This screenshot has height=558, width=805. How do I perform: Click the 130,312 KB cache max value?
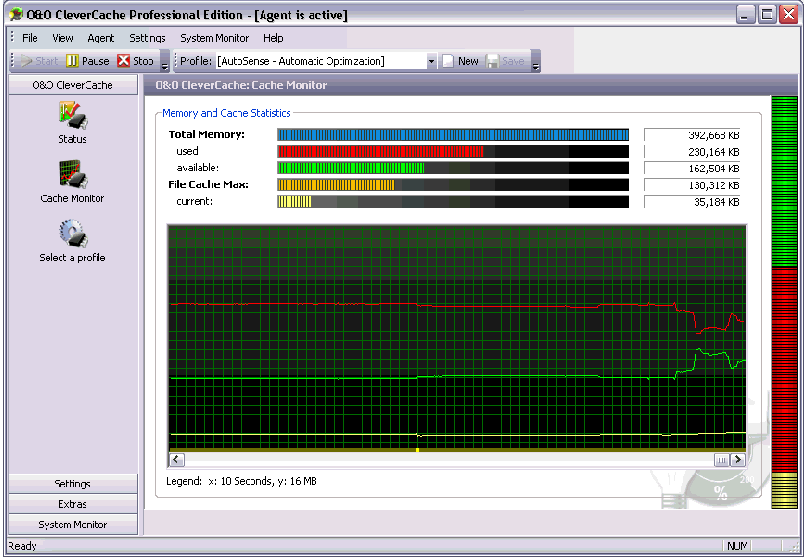[x=692, y=185]
